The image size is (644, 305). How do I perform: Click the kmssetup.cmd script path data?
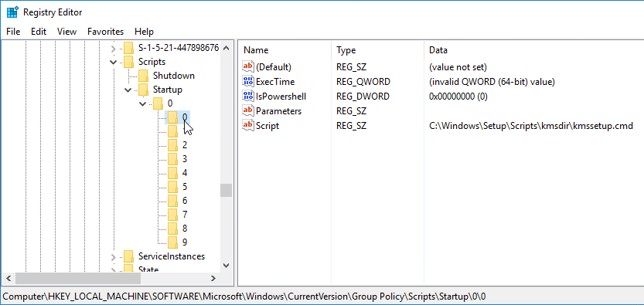[x=531, y=127]
